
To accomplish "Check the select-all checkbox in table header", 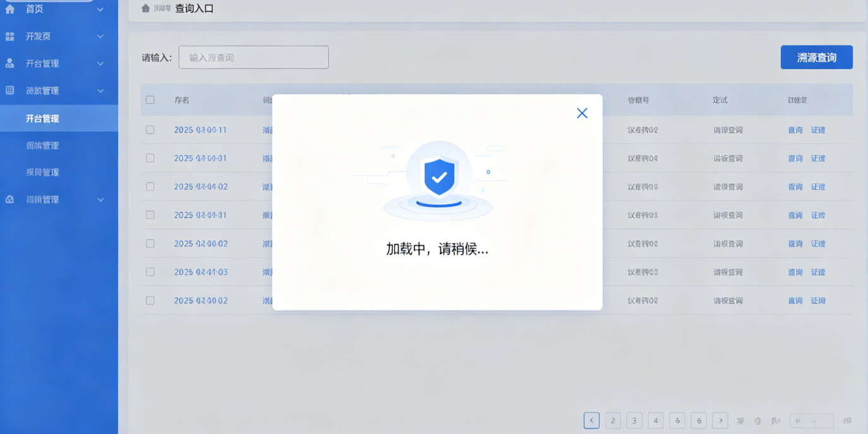I will (x=150, y=100).
